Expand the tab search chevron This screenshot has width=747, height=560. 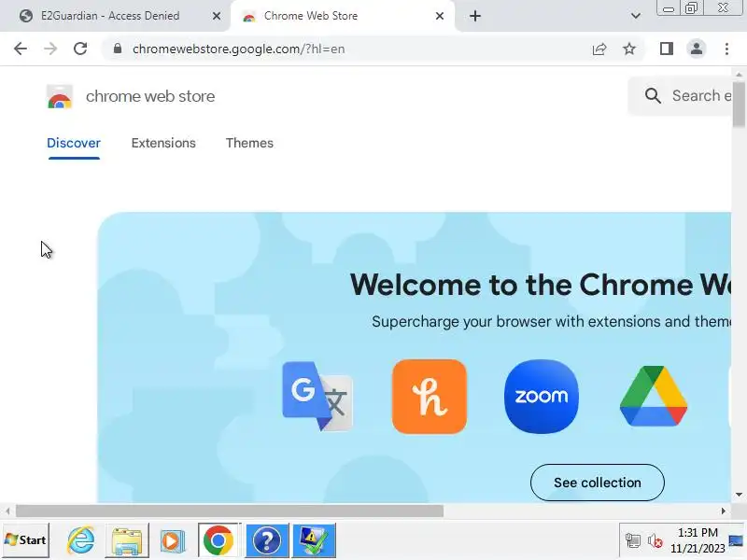click(636, 16)
